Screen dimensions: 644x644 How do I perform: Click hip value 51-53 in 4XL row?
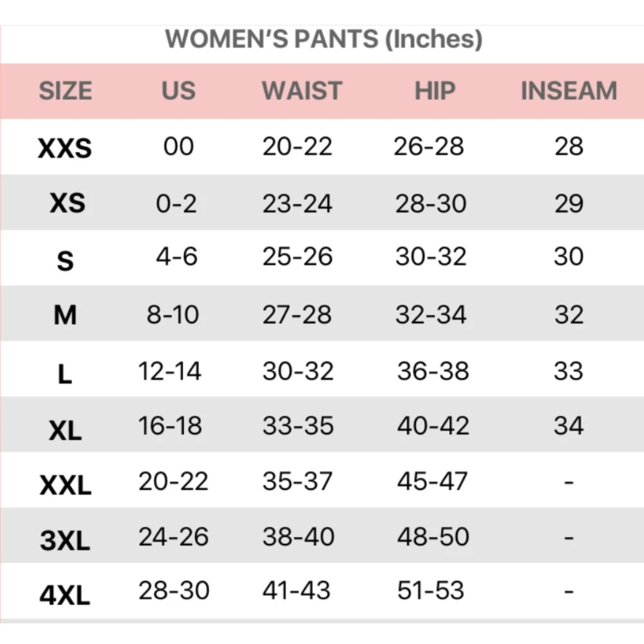point(430,591)
